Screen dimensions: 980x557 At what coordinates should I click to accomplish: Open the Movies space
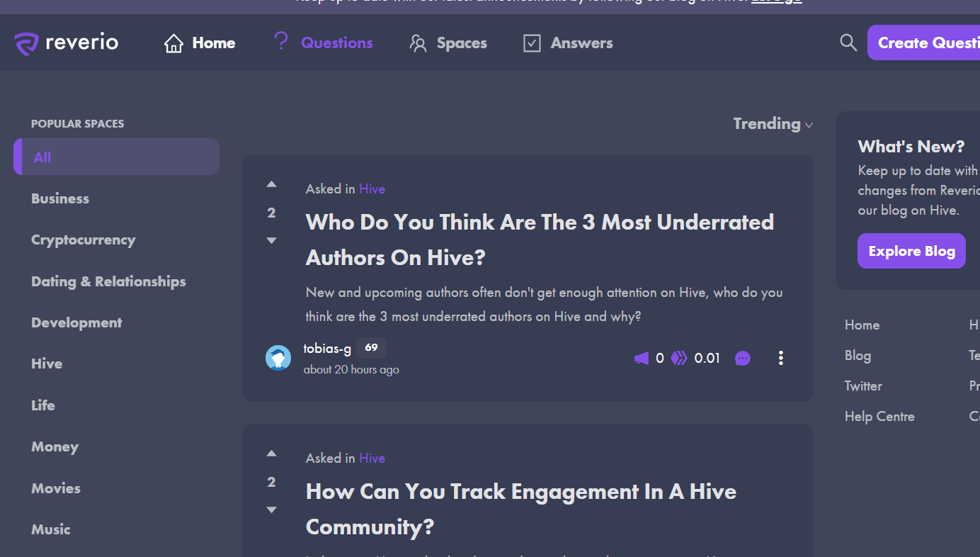pyautogui.click(x=56, y=488)
